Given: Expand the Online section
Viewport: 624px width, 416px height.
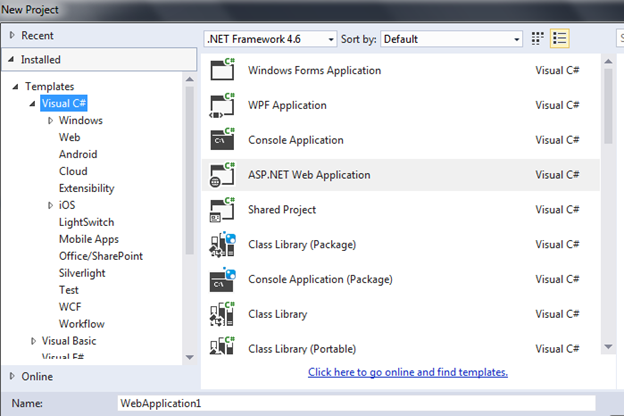Looking at the screenshot, I should pyautogui.click(x=12, y=376).
